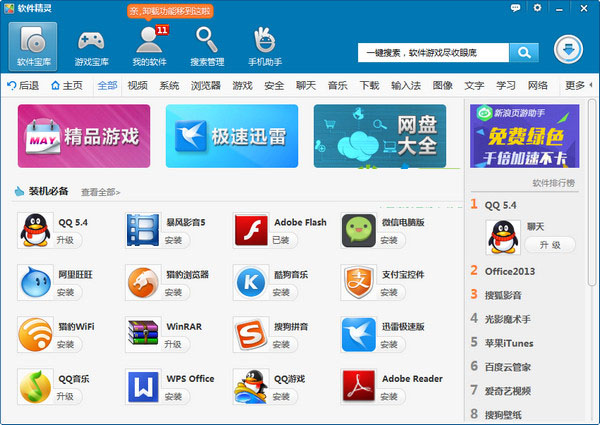
Task: Select the 安全 category tab
Action: (x=274, y=85)
